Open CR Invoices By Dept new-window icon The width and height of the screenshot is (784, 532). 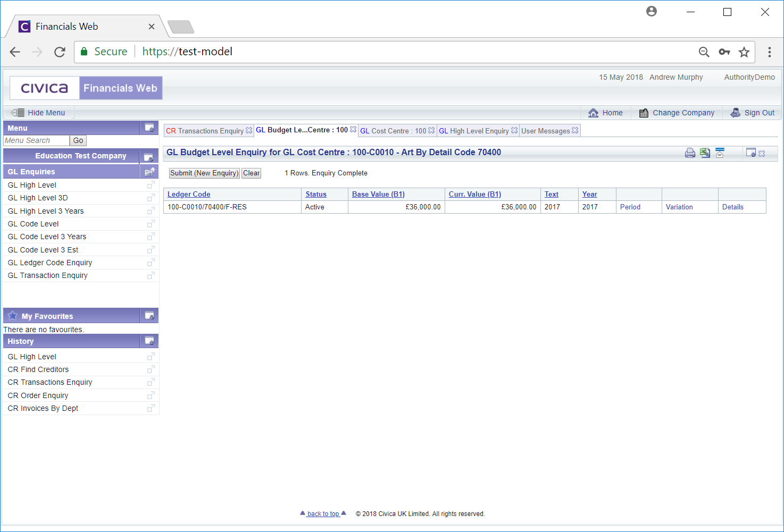pyautogui.click(x=151, y=408)
